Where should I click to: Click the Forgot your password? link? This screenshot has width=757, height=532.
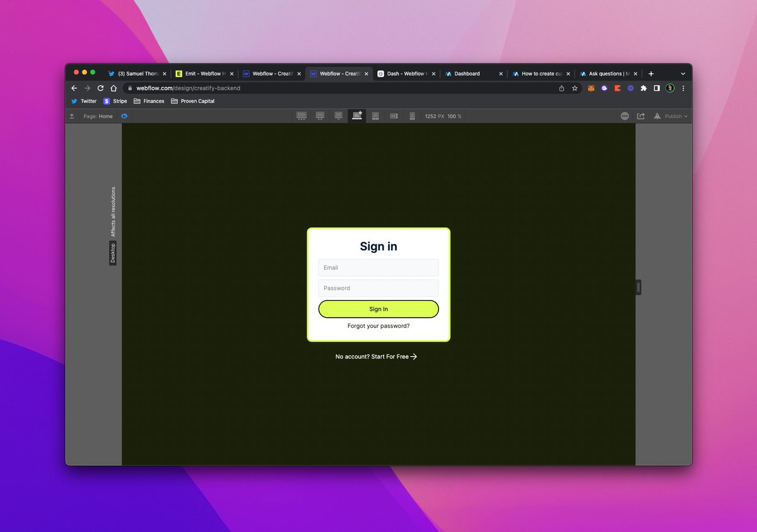click(378, 326)
